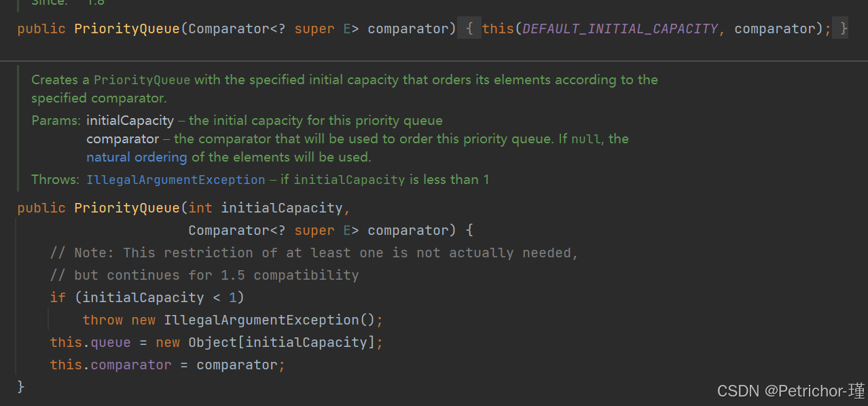This screenshot has height=406, width=868.
Task: Click 'specified comparator.' doc sentence ending
Action: (99, 98)
